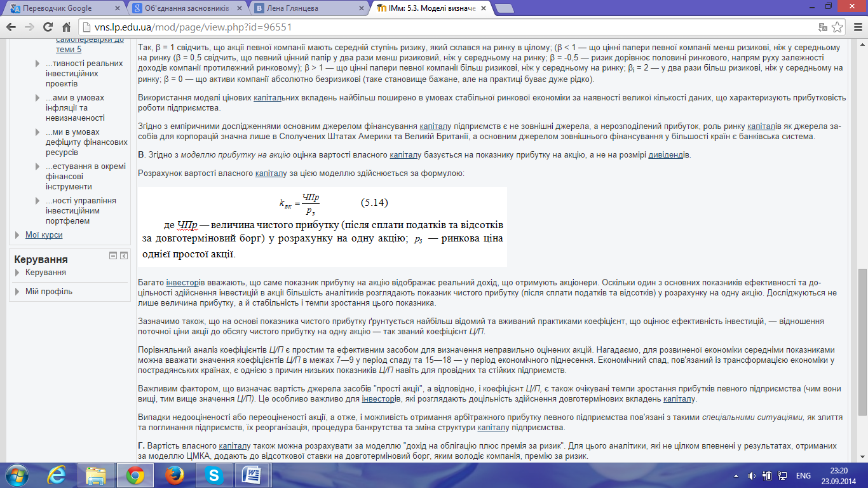Open a new browser tab
Image resolution: width=868 pixels, height=488 pixels.
[x=505, y=8]
